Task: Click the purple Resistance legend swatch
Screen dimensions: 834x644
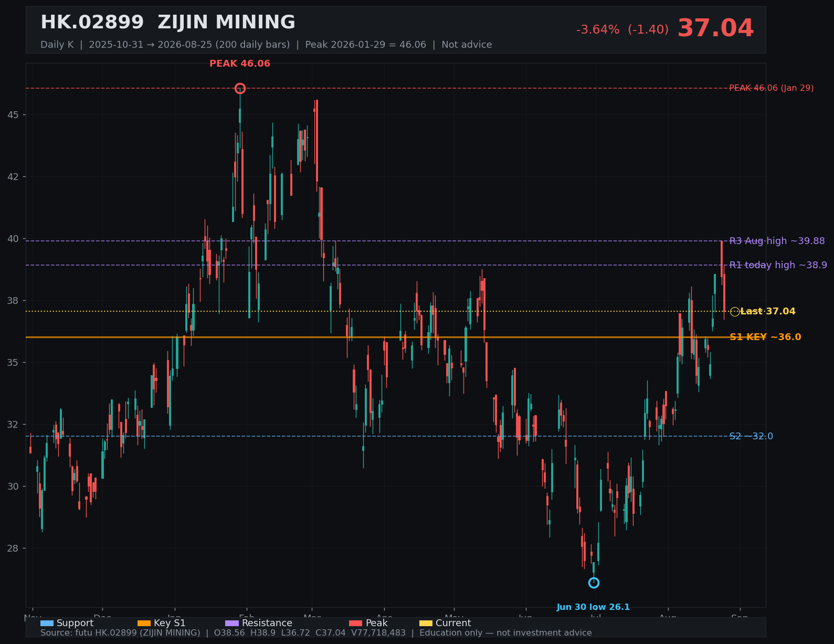Action: coord(232,623)
